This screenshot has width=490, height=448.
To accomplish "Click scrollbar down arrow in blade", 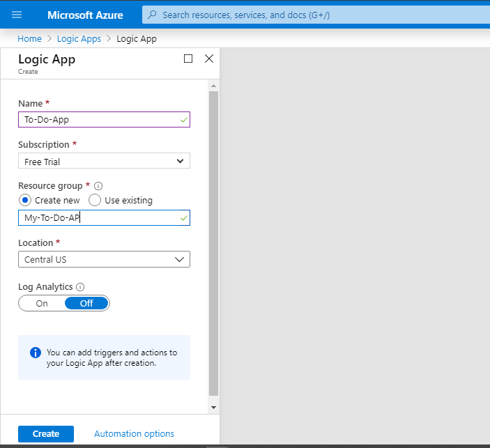I will coord(214,408).
